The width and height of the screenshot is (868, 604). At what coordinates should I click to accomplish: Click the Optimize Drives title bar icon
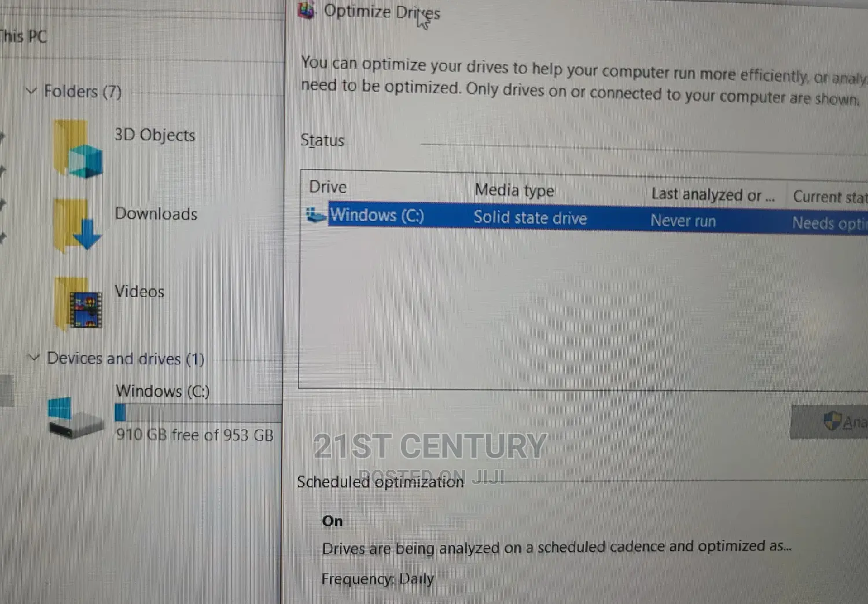pos(307,10)
